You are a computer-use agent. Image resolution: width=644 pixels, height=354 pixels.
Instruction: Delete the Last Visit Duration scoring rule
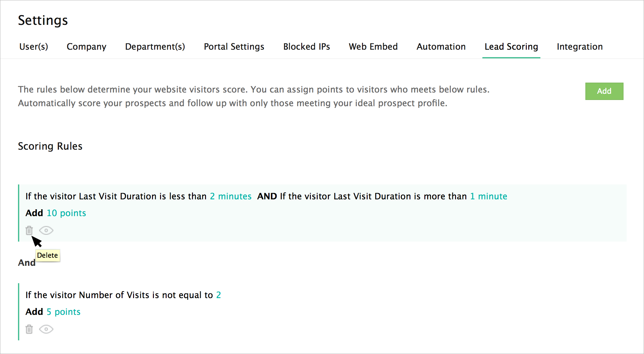pos(29,230)
